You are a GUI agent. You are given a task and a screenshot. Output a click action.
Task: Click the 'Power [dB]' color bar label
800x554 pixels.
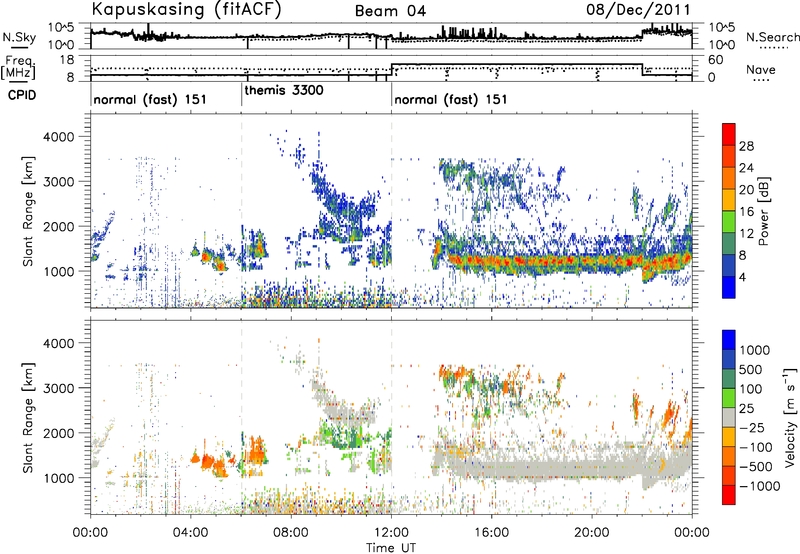click(x=763, y=211)
